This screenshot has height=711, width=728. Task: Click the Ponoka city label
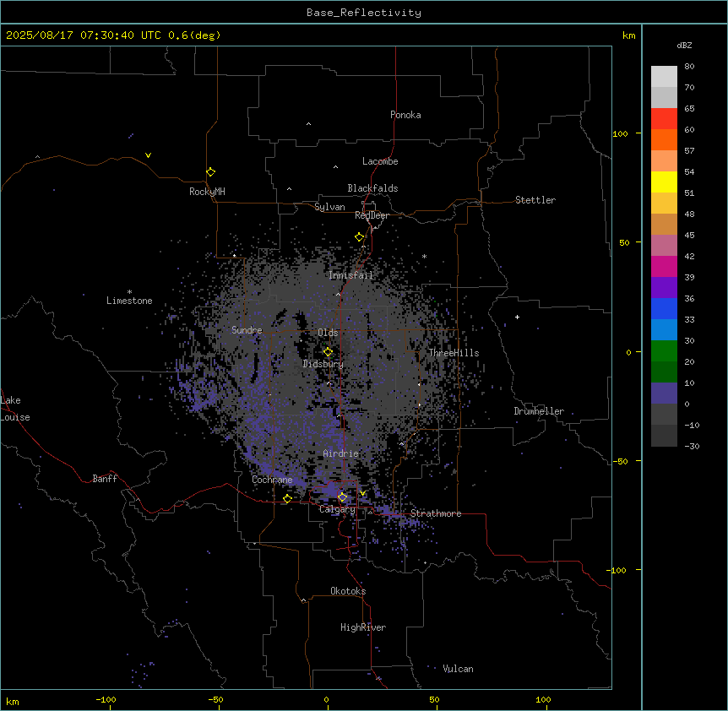tap(405, 115)
